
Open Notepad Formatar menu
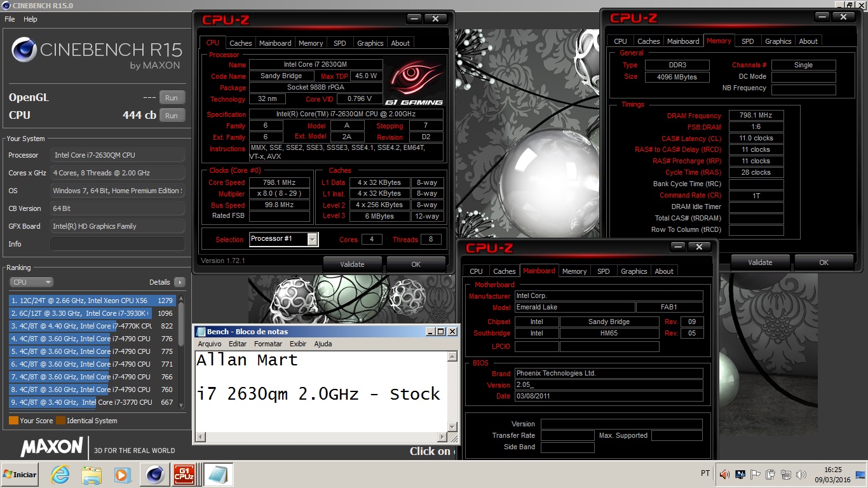268,344
